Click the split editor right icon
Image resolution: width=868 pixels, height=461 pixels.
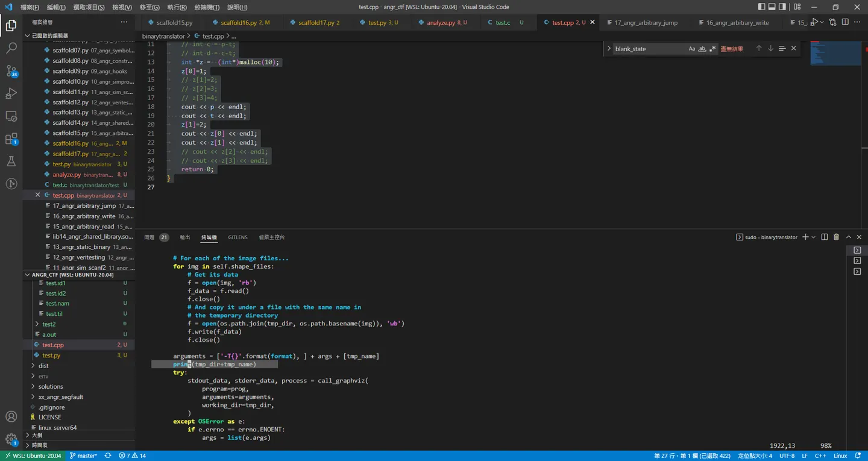click(845, 22)
